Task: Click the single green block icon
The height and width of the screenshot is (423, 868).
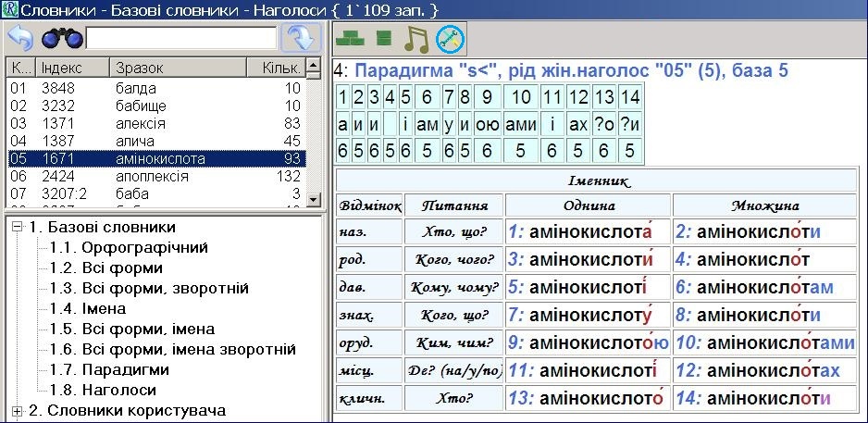Action: point(384,38)
